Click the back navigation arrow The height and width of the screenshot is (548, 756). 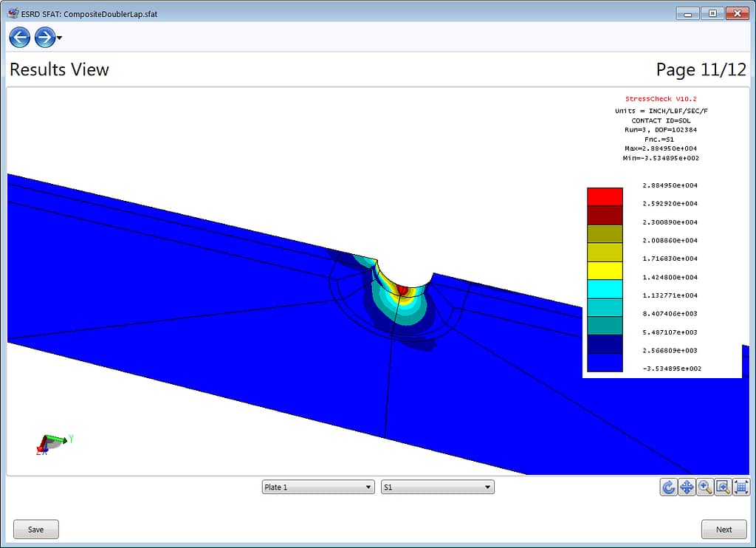[x=19, y=37]
